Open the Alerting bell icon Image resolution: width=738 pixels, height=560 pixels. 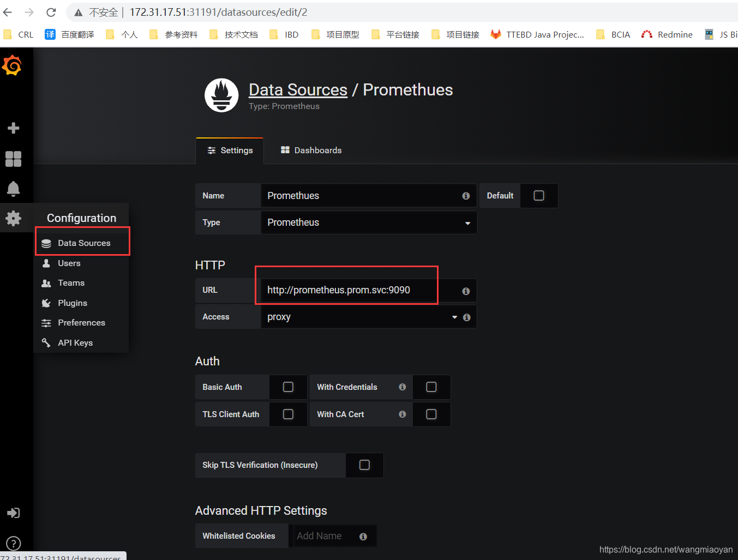point(13,189)
